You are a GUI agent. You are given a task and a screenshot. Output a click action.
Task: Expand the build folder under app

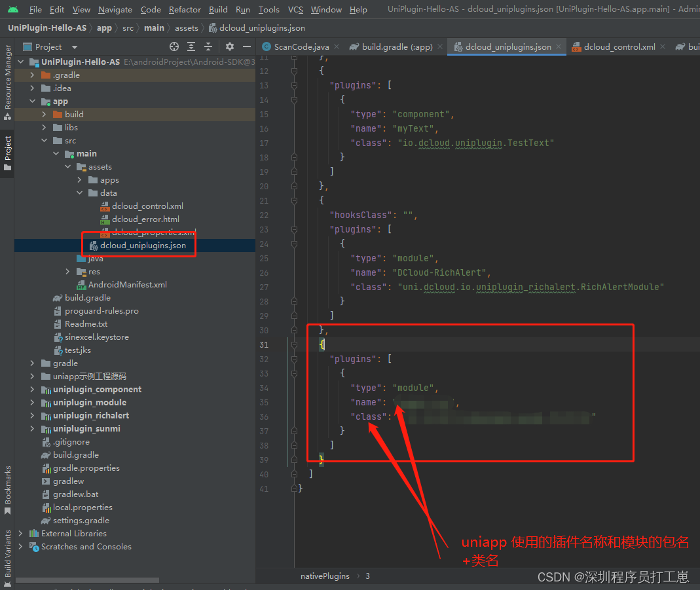tap(44, 114)
